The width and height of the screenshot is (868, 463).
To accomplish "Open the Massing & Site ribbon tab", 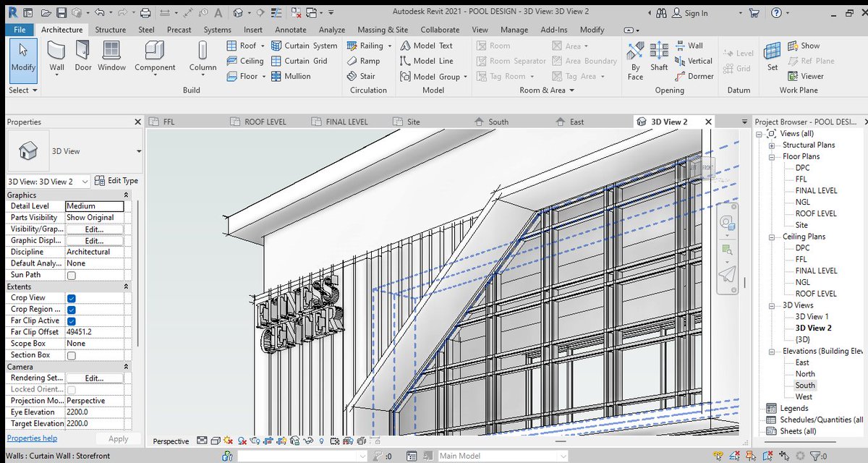I will pyautogui.click(x=383, y=30).
